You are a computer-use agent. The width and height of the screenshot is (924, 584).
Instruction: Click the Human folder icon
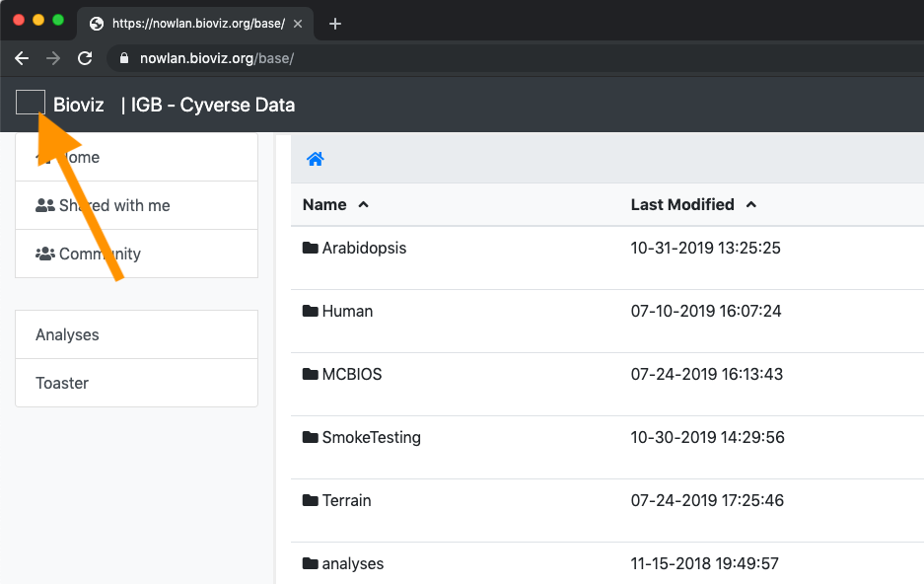click(311, 312)
